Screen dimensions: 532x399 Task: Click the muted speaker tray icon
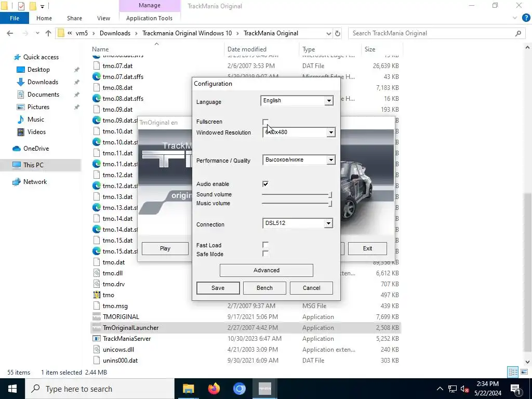(465, 389)
